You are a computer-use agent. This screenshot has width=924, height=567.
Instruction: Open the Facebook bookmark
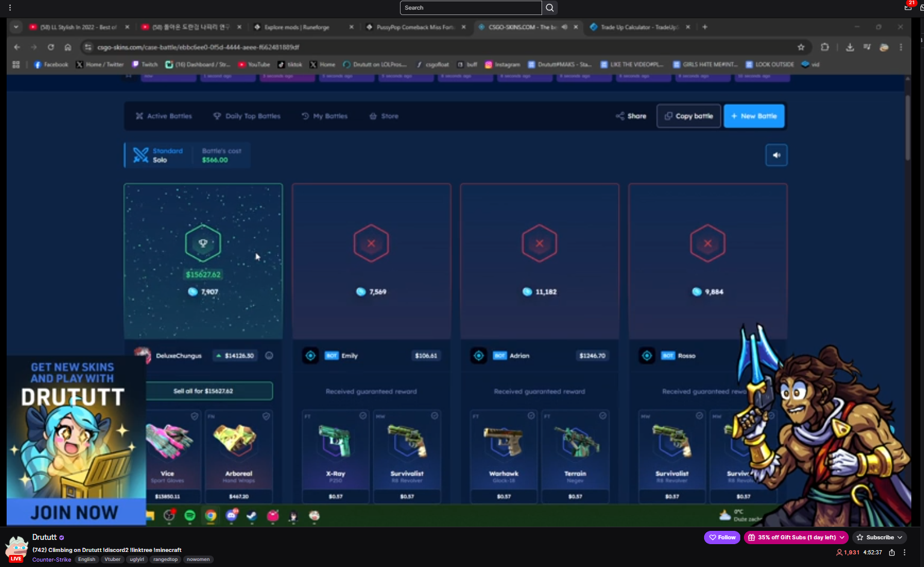pos(51,64)
